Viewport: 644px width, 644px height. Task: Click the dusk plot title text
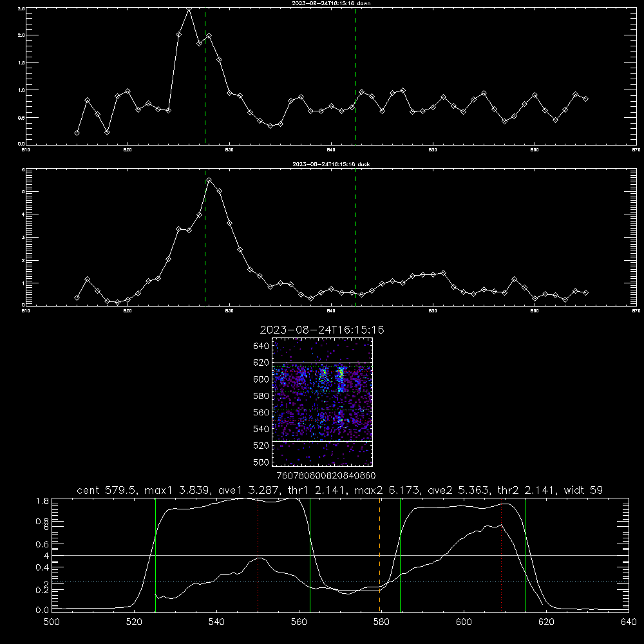coord(331,164)
